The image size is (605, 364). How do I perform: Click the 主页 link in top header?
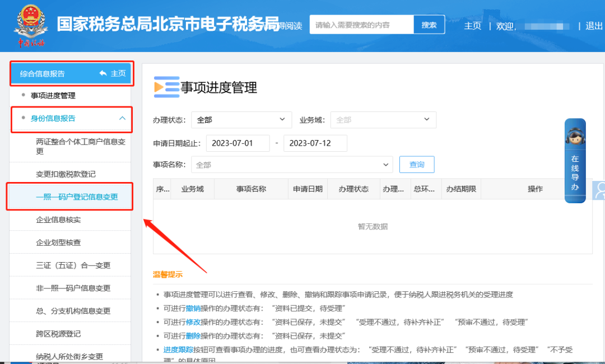472,26
